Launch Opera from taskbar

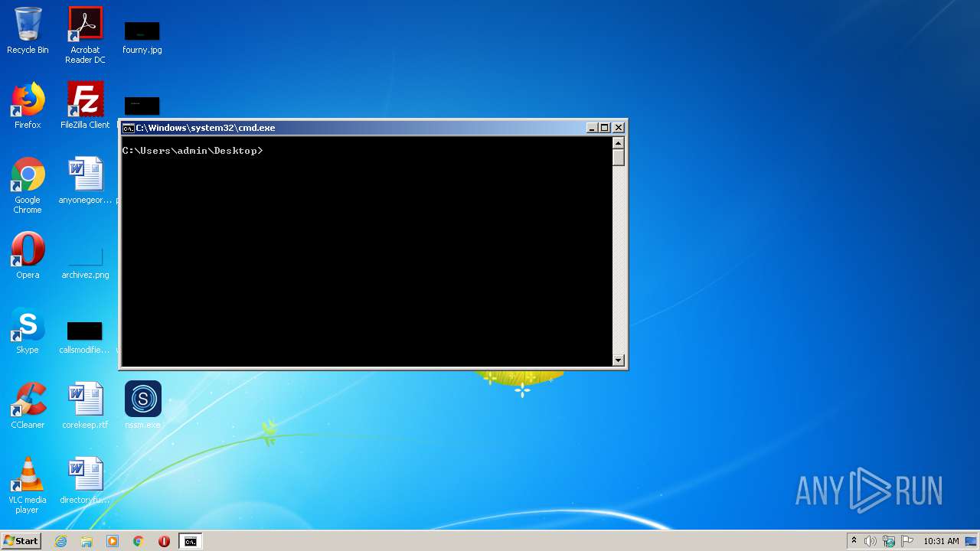[x=164, y=541]
